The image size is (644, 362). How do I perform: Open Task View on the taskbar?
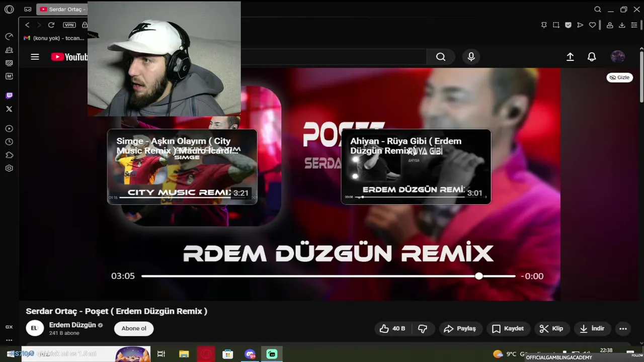click(x=161, y=354)
